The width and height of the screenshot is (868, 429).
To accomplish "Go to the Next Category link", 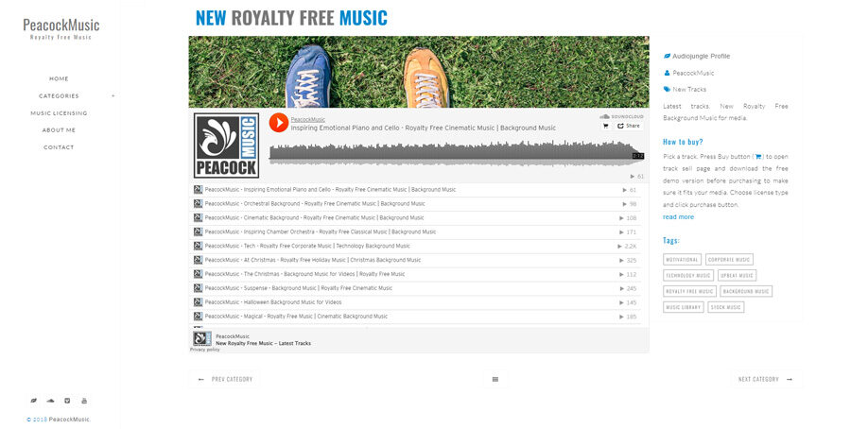I will 765,379.
